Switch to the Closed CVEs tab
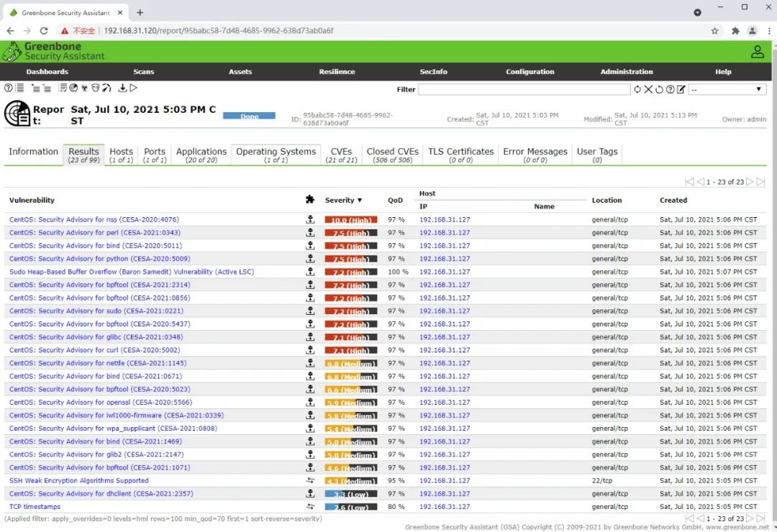The width and height of the screenshot is (777, 532). [x=393, y=155]
